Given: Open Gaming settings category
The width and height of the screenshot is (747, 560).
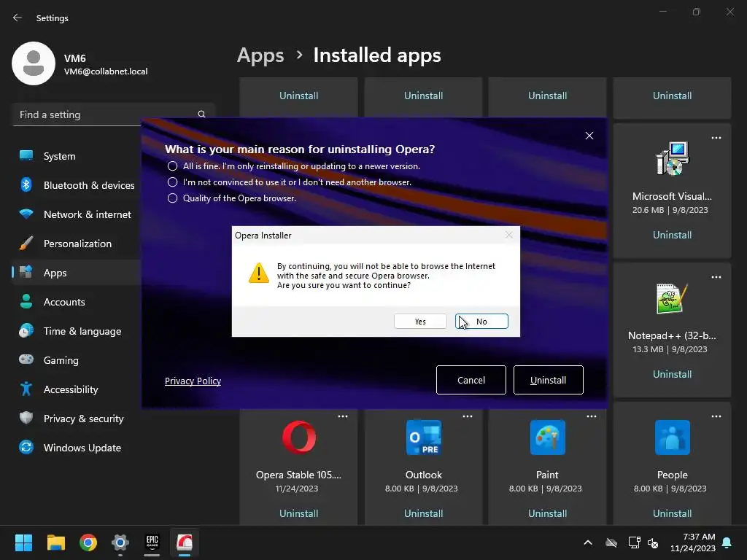Looking at the screenshot, I should [77, 360].
